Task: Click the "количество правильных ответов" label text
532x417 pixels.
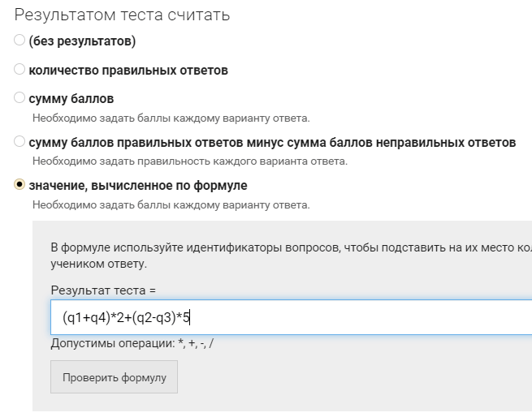Action: (x=128, y=71)
